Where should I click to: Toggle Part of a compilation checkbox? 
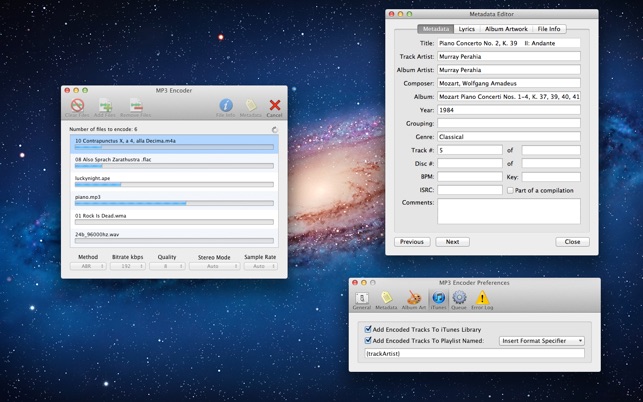510,190
